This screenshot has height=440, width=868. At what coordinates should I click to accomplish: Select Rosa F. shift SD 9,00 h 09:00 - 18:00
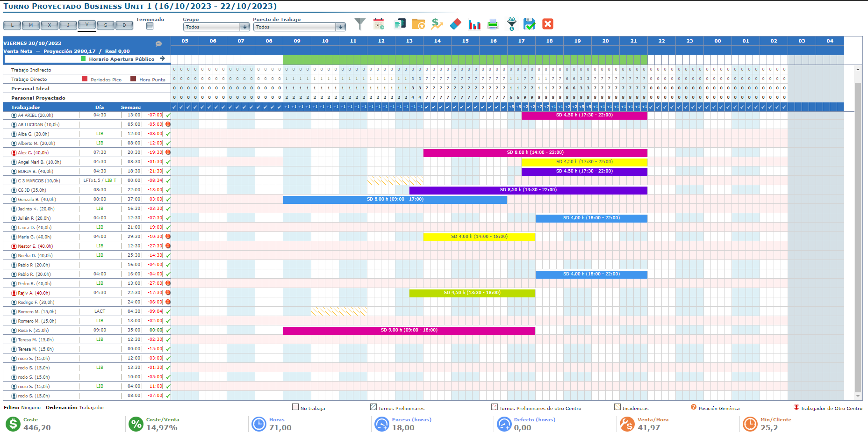(x=409, y=330)
